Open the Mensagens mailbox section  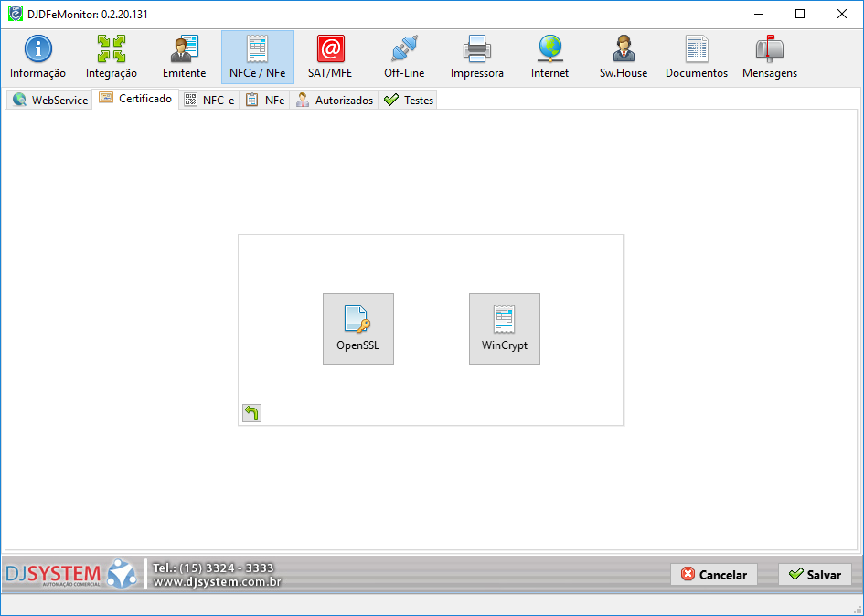[769, 57]
